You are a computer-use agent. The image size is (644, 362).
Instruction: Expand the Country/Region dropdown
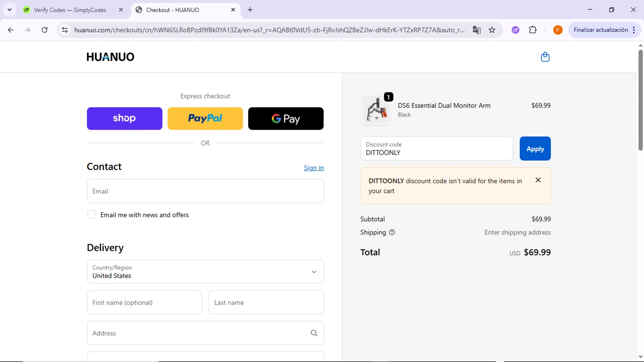(205, 271)
